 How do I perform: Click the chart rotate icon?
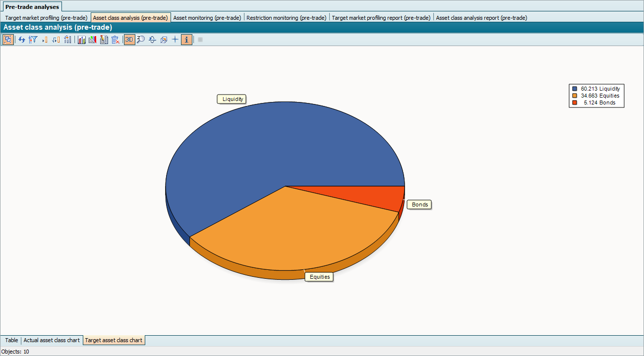click(152, 40)
